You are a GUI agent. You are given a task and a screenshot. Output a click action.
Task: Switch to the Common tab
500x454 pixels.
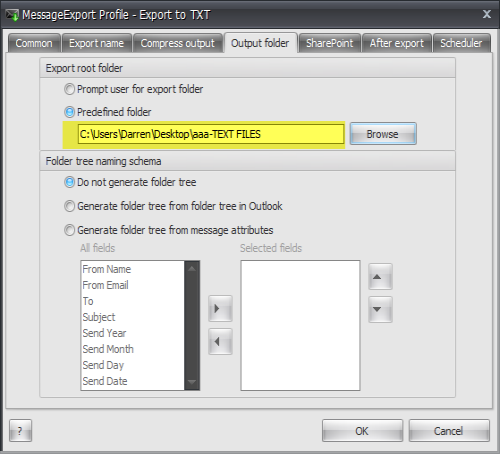pos(34,43)
